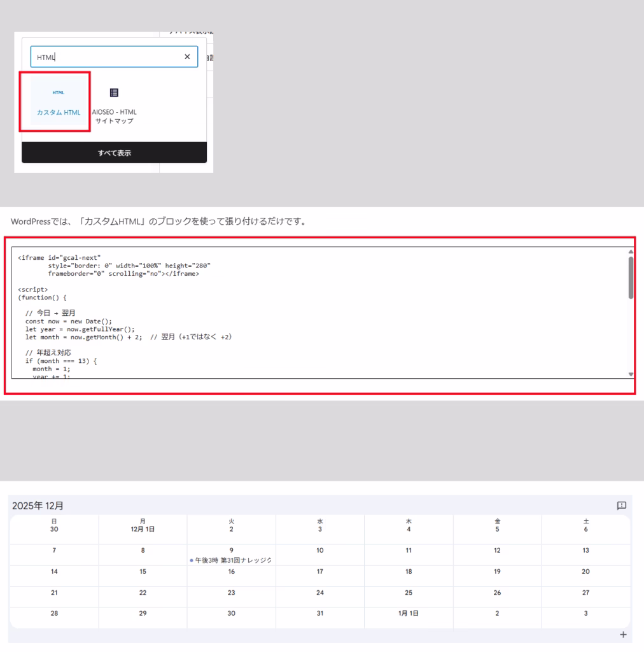This screenshot has width=644, height=652.
Task: Click the code box scrollbar up arrow
Action: 631,252
